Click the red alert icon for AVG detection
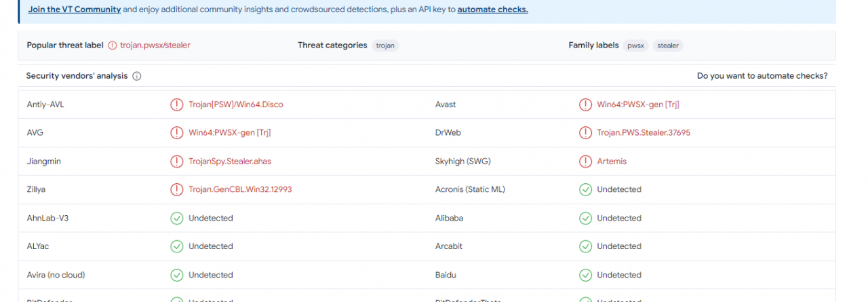This screenshot has height=302, width=868. point(177,133)
